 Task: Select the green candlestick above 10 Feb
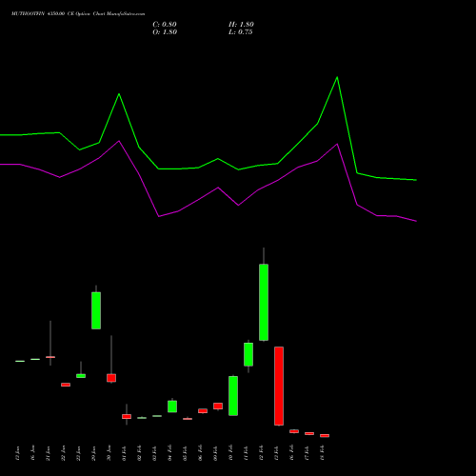tap(233, 396)
